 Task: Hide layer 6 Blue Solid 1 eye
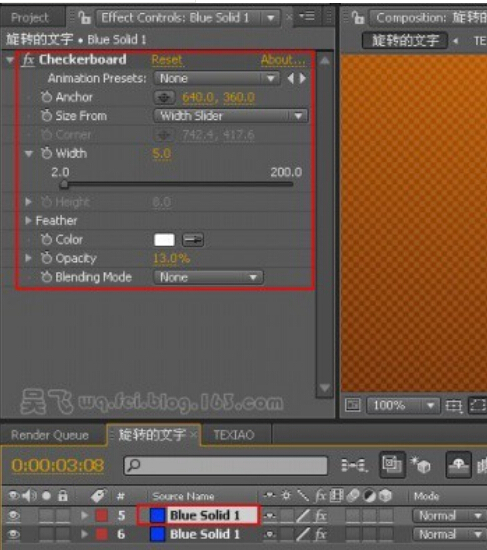pos(13,534)
